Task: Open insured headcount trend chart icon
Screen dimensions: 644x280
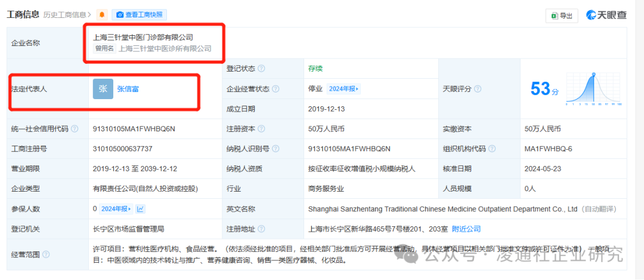Action: pos(141,209)
